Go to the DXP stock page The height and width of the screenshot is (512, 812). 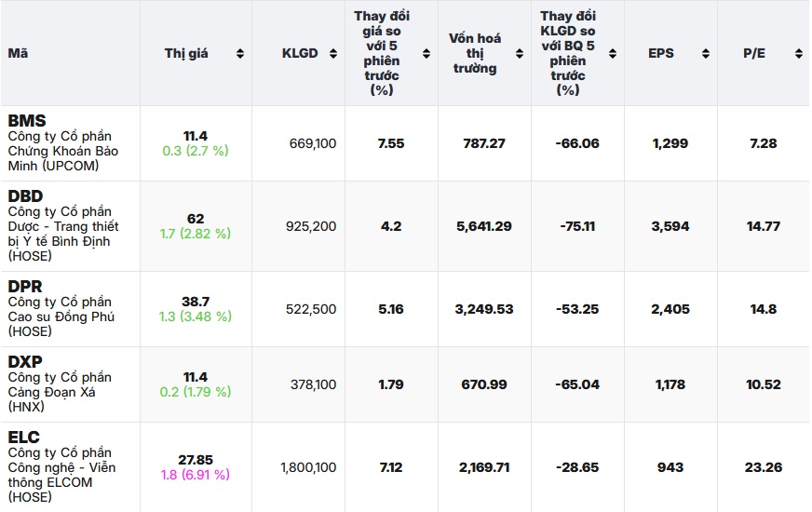26,361
